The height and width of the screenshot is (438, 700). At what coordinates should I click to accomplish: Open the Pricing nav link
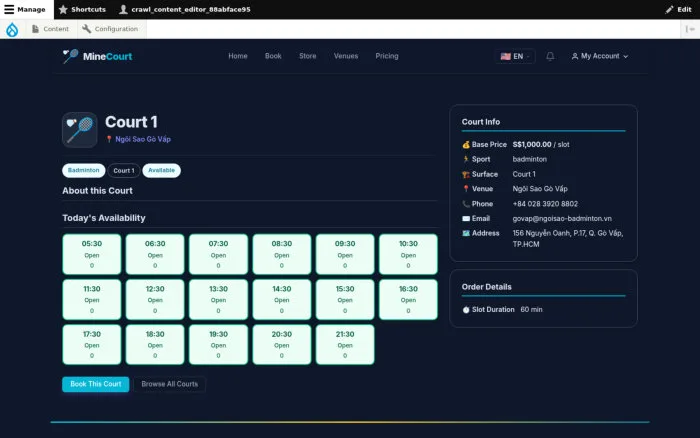coord(387,56)
